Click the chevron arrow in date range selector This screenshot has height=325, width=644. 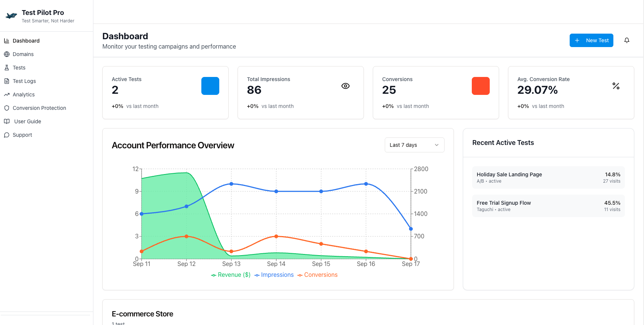tap(437, 145)
